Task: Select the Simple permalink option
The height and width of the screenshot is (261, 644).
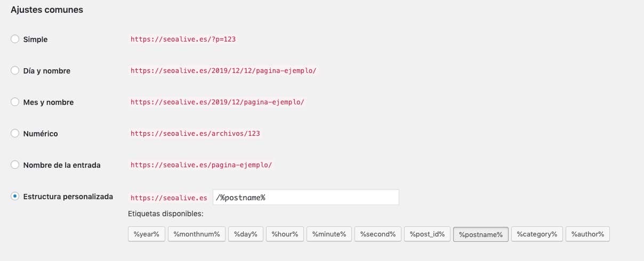Action: tap(15, 39)
